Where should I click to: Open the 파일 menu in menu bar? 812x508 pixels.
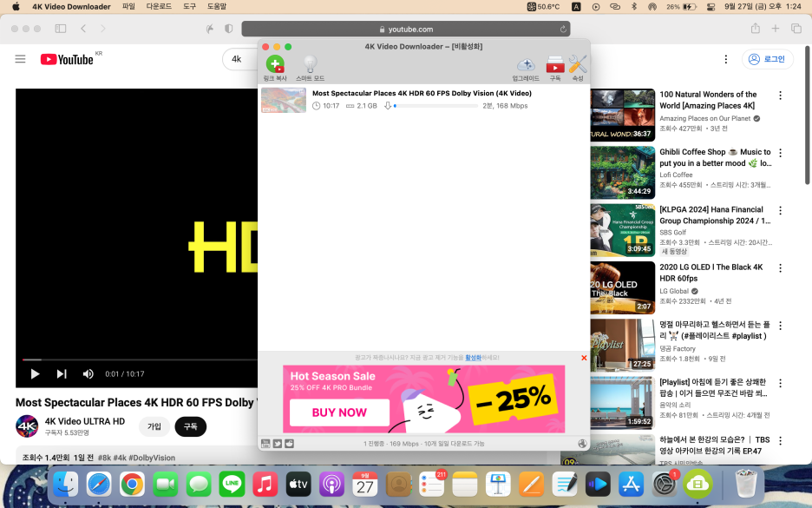click(128, 6)
